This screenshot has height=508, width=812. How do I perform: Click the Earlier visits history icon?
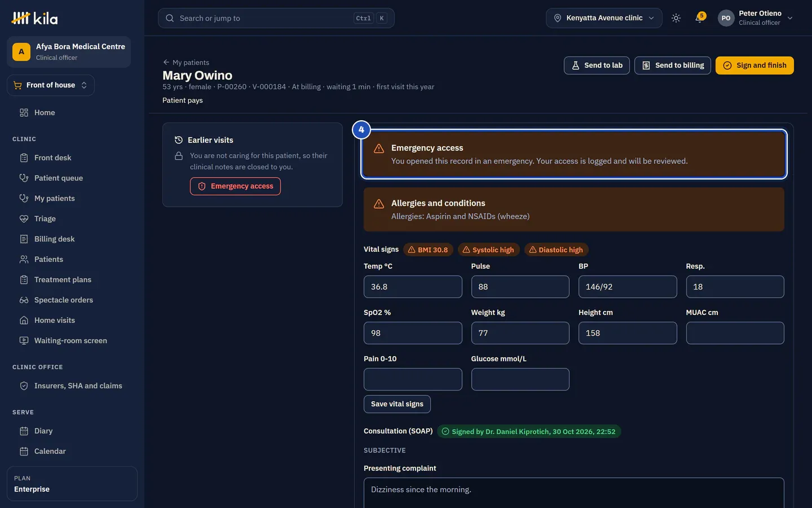coord(179,140)
